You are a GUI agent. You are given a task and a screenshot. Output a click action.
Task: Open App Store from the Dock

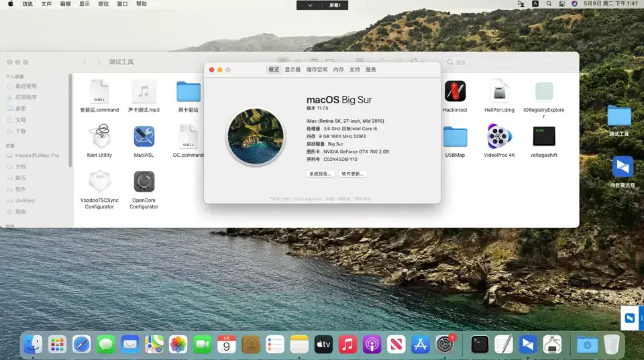pos(420,345)
